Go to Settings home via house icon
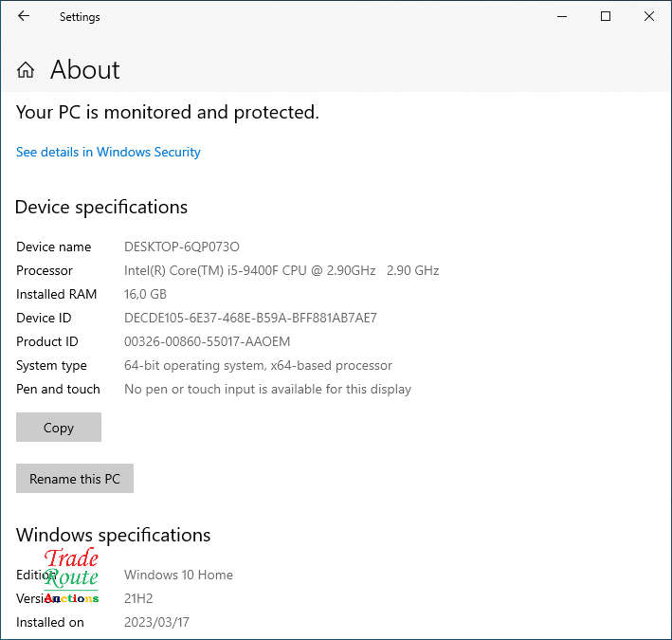 pos(26,70)
